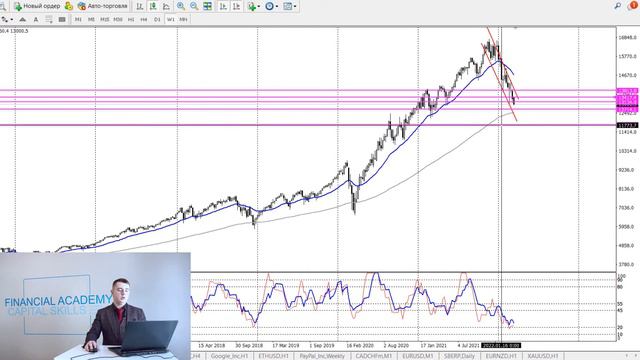
Task: Click the periods clock icon
Action: click(269, 6)
